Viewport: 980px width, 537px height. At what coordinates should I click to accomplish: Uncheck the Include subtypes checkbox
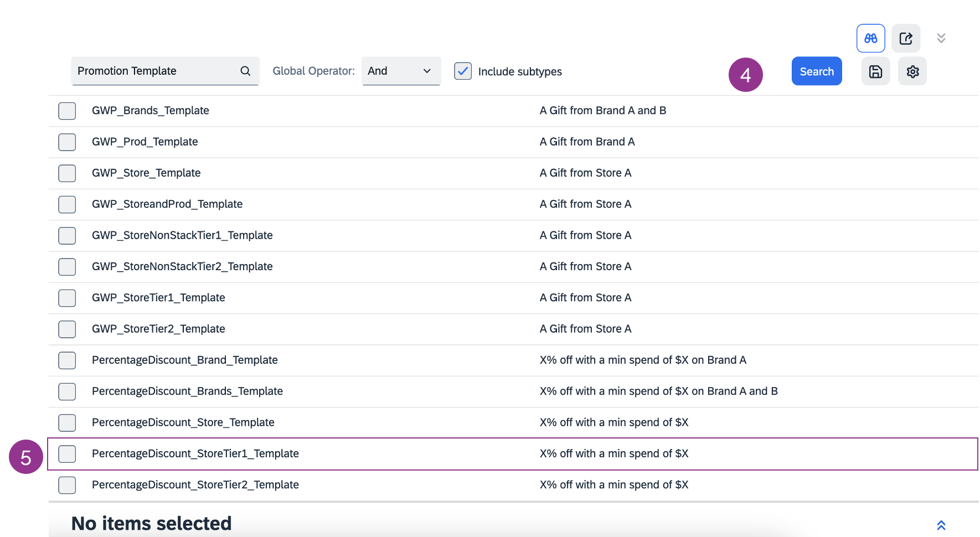click(463, 71)
